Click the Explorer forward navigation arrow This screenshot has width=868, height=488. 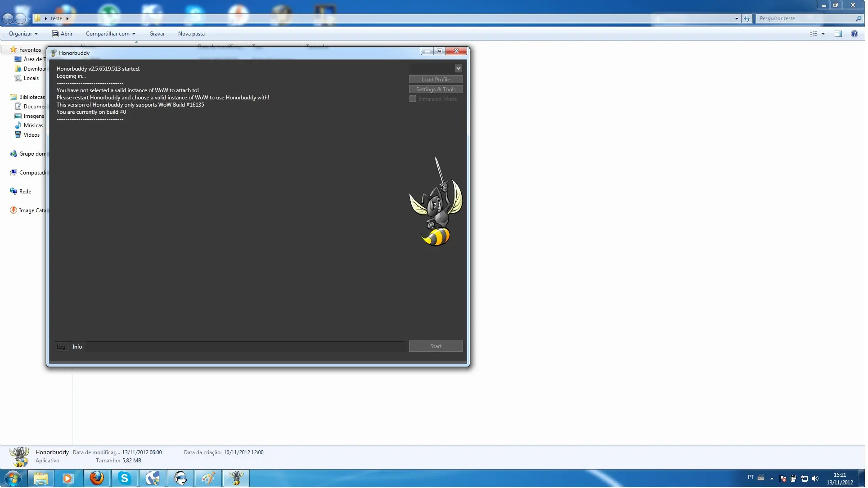[x=21, y=18]
